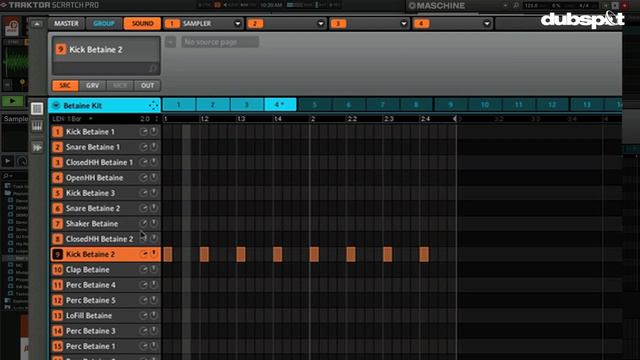Viewport: 640px width, 360px height.
Task: Open the module 1 SAMPLER dropdown
Action: tap(237, 24)
